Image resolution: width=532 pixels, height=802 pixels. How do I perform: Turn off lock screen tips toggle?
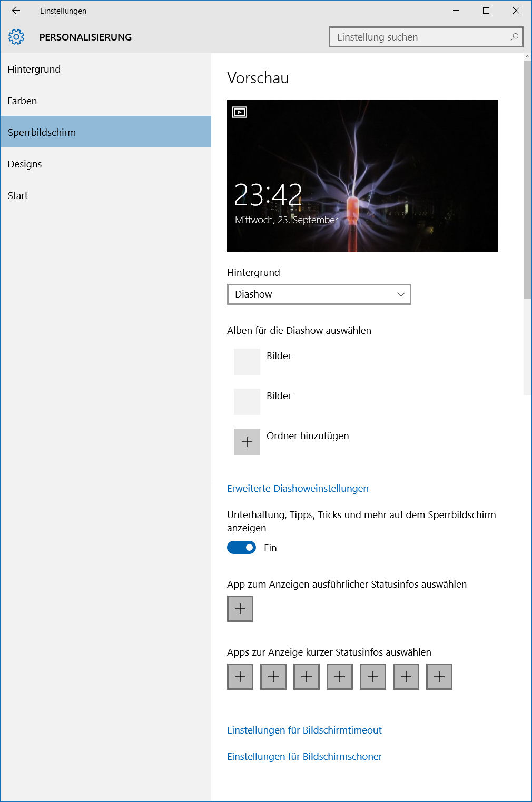click(x=241, y=548)
